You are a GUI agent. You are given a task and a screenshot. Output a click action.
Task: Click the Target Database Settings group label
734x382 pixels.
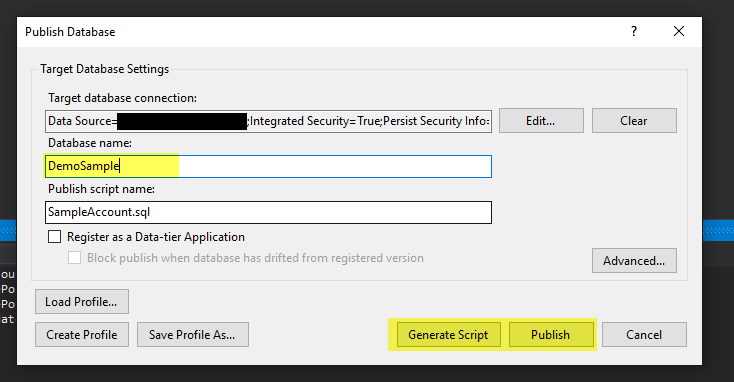point(104,69)
